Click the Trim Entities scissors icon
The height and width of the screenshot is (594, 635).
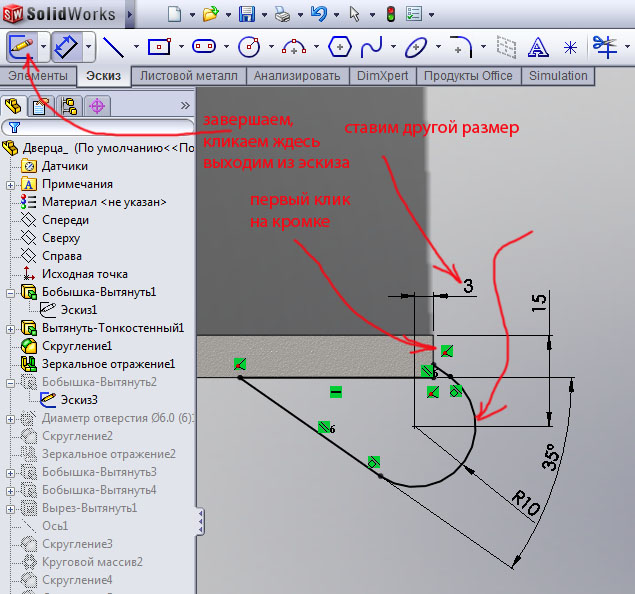(603, 46)
